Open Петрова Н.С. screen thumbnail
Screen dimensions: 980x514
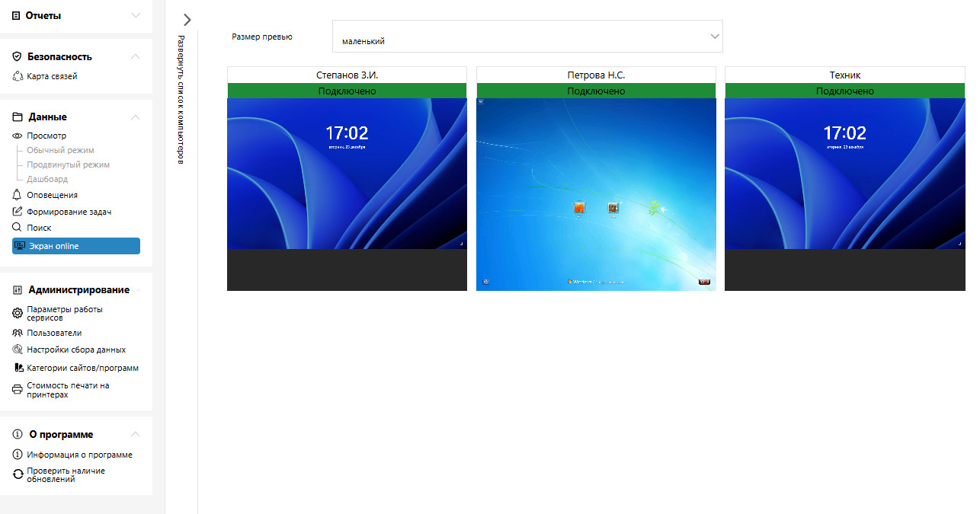click(x=596, y=194)
